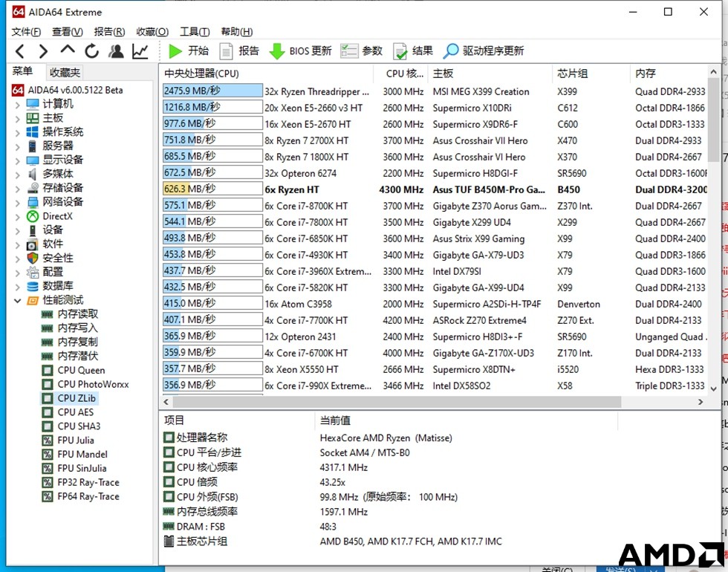Select the 内存写入 benchmark icon
The width and height of the screenshot is (728, 572).
click(x=47, y=328)
